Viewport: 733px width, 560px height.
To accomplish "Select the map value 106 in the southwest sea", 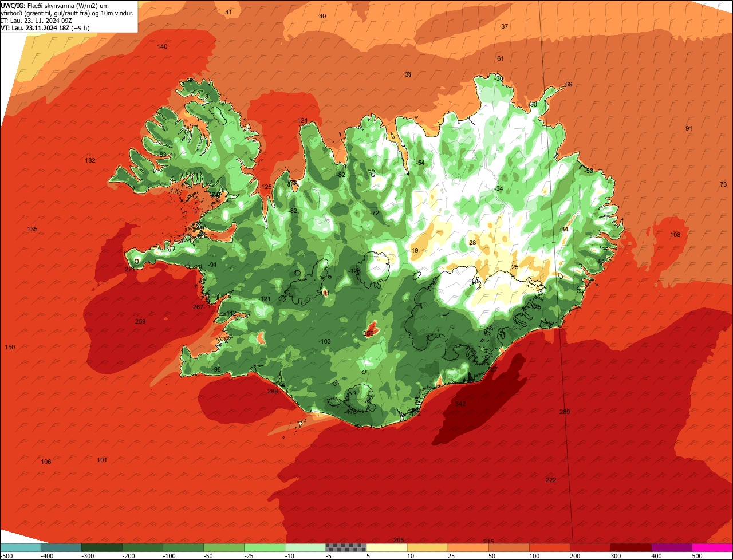I will [x=46, y=462].
